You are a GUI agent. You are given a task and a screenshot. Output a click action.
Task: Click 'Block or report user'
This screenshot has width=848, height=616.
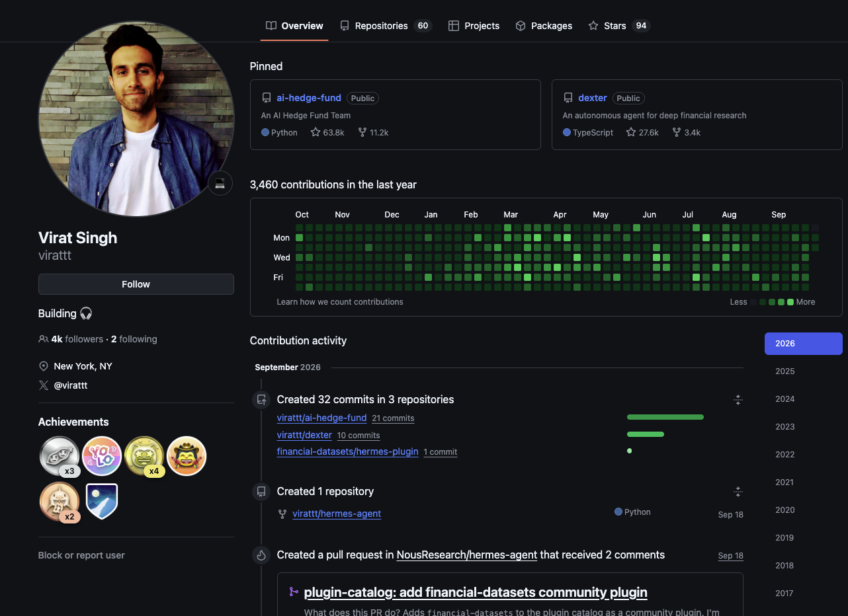point(81,555)
